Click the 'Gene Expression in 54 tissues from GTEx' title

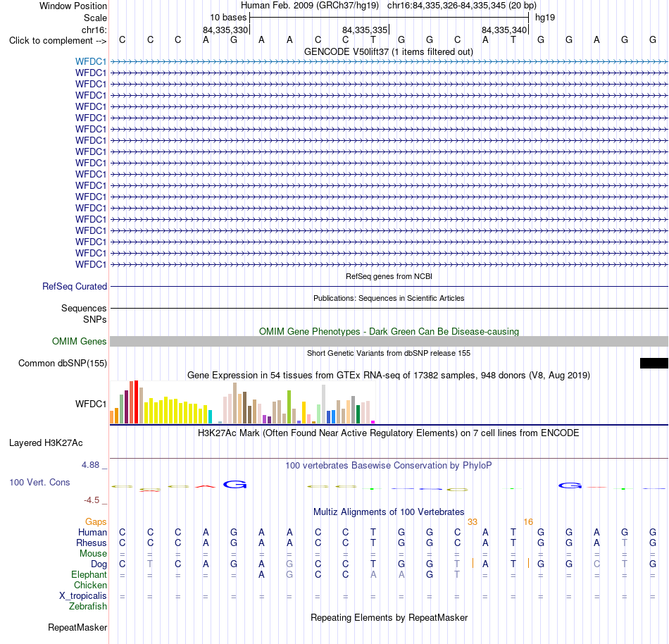(389, 375)
